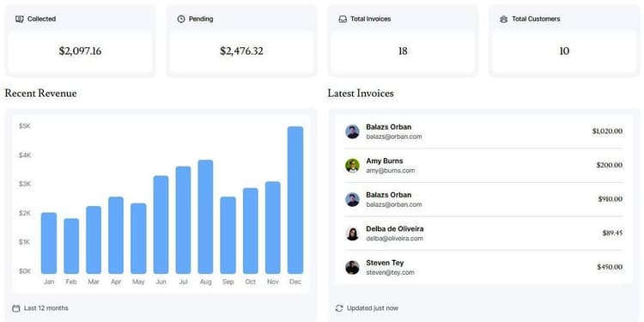
Task: Click the Latest Invoices heading
Action: pos(361,94)
